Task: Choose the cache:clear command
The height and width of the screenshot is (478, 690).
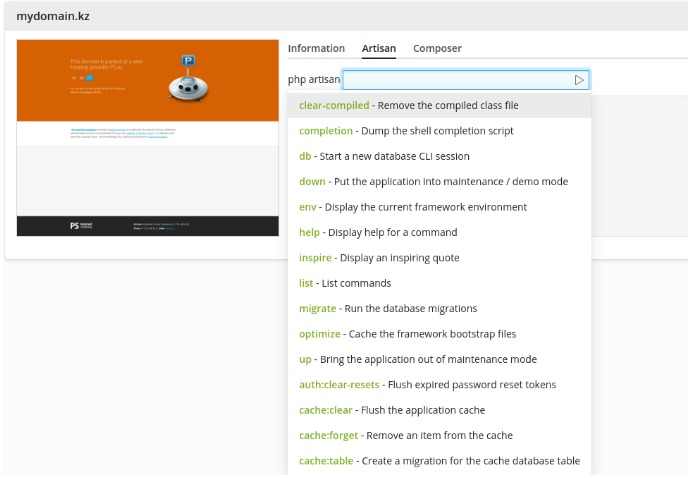Action: [x=439, y=410]
